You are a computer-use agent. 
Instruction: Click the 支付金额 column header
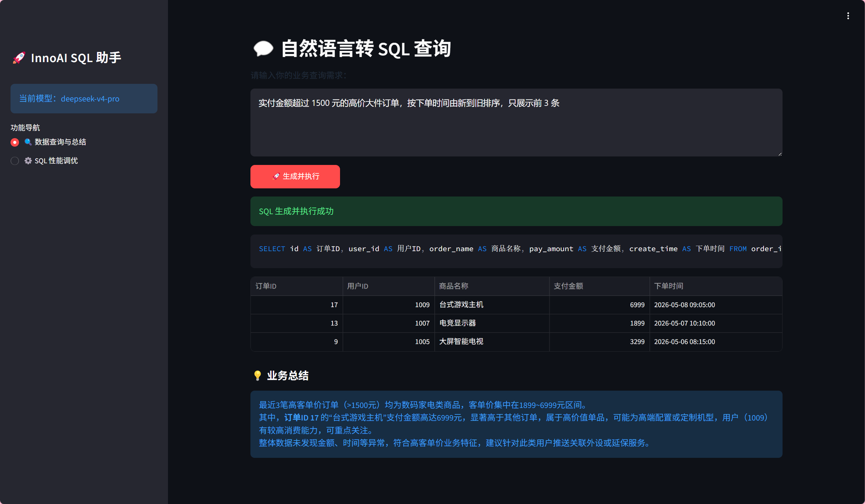[x=599, y=286]
